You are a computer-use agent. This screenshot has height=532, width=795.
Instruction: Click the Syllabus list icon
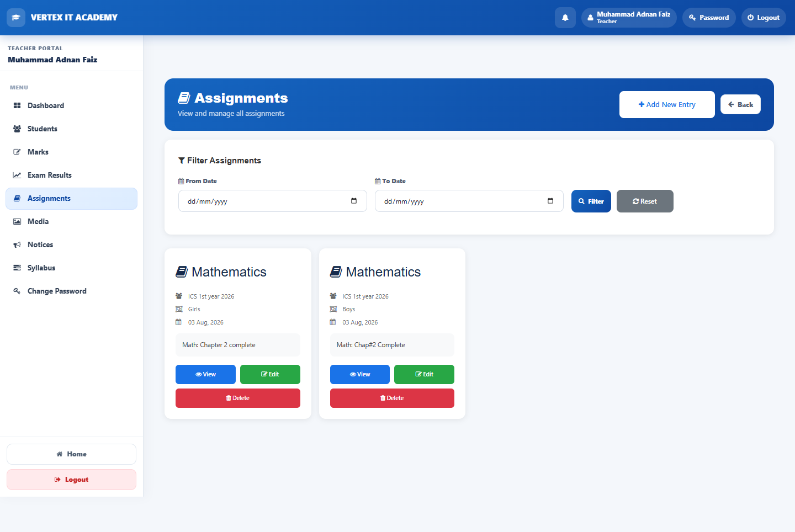coord(17,268)
